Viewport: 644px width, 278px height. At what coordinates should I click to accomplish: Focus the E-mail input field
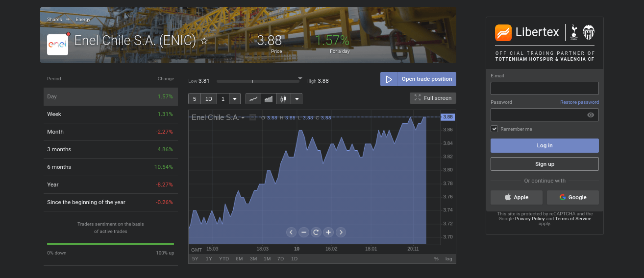coord(545,88)
